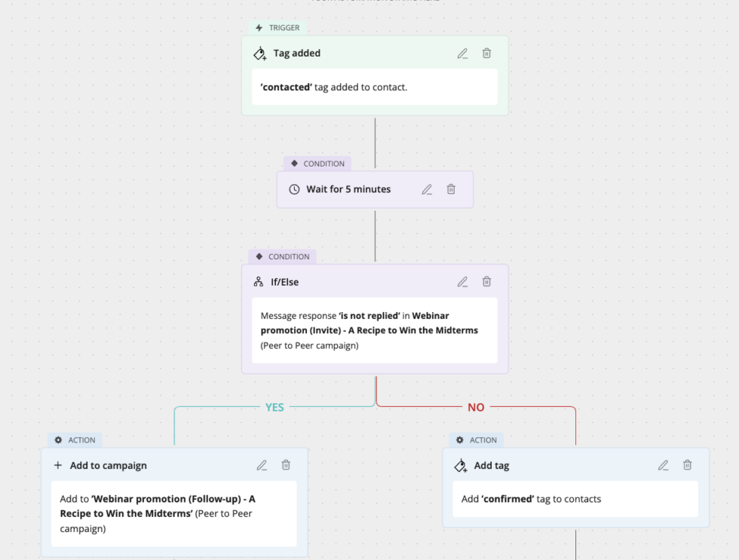Click the plus icon on Add to campaign
739x560 pixels.
pyautogui.click(x=58, y=465)
